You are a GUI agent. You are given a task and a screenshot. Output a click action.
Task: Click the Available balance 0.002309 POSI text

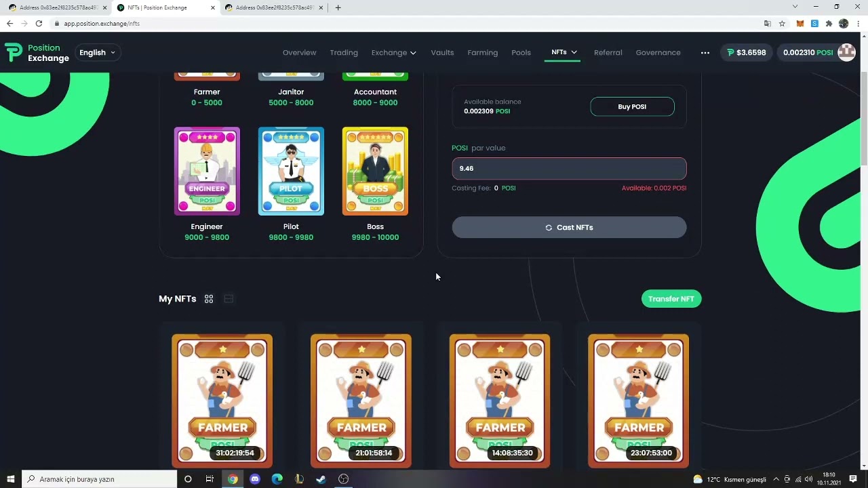pos(492,106)
